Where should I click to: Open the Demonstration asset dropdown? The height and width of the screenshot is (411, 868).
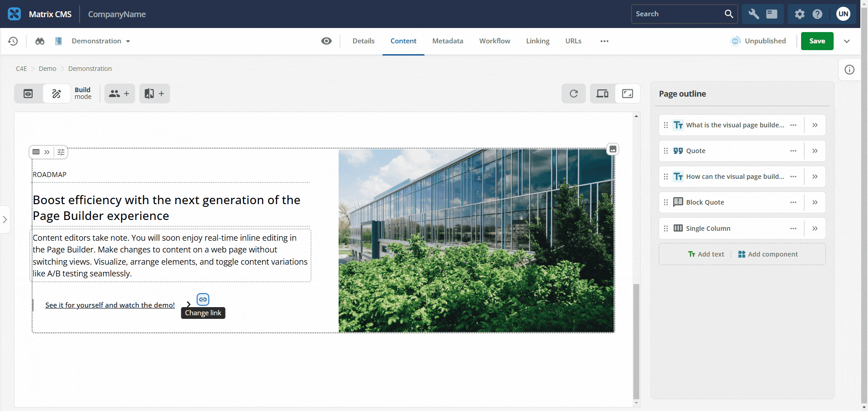[101, 41]
